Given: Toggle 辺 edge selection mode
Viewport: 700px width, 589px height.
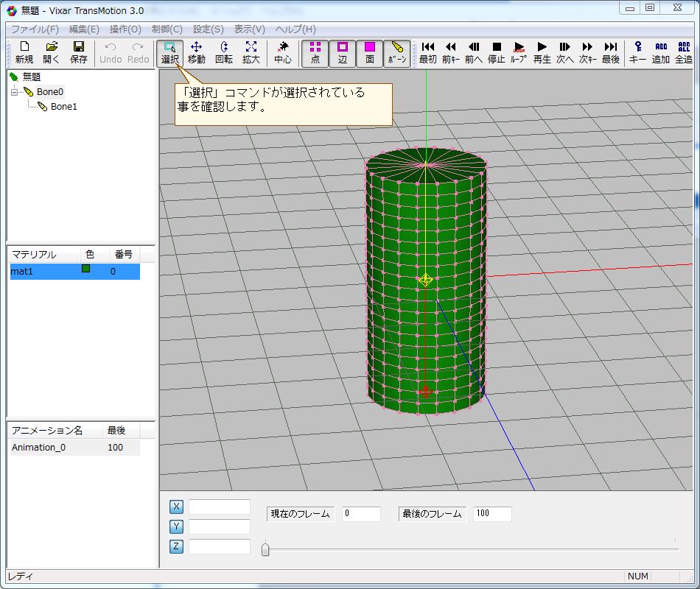Looking at the screenshot, I should [343, 52].
